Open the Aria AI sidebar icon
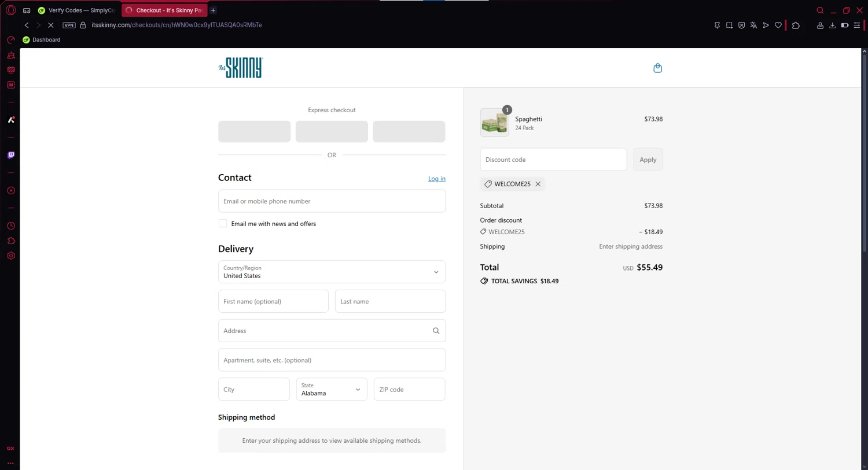Image resolution: width=868 pixels, height=470 pixels. click(x=10, y=120)
